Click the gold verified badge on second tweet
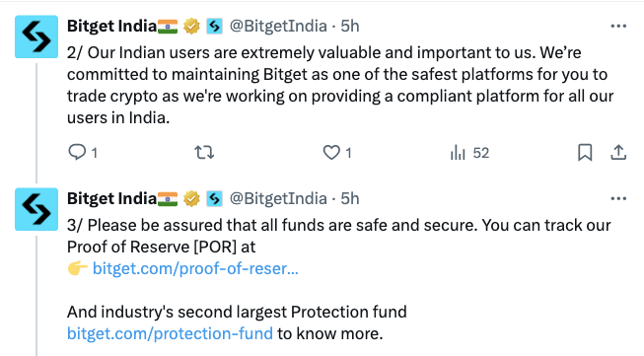Image resolution: width=644 pixels, height=356 pixels. click(x=191, y=199)
